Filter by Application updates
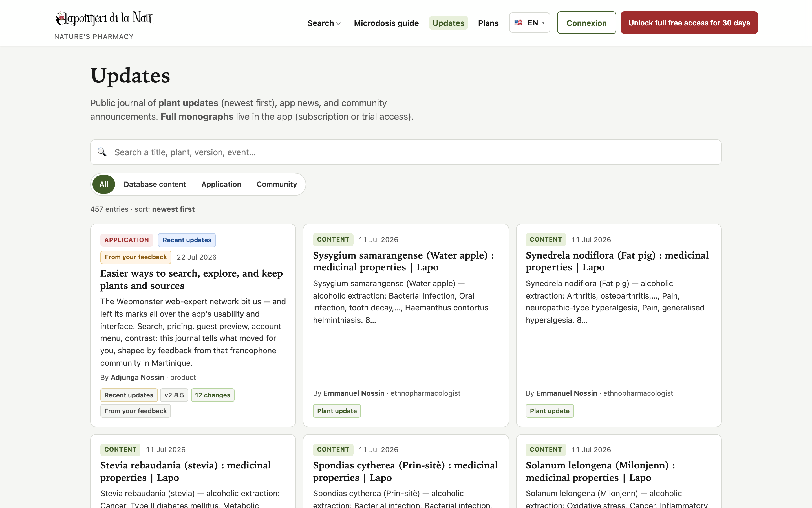Image resolution: width=812 pixels, height=508 pixels. 221,184
